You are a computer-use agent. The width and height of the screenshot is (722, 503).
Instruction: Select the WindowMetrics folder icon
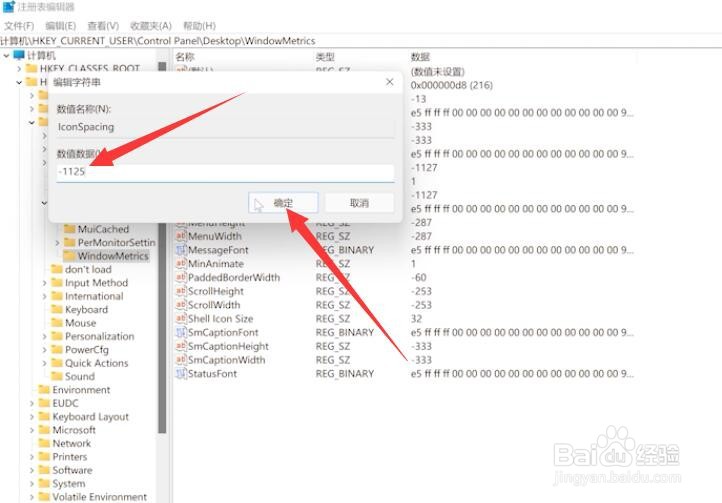point(70,256)
